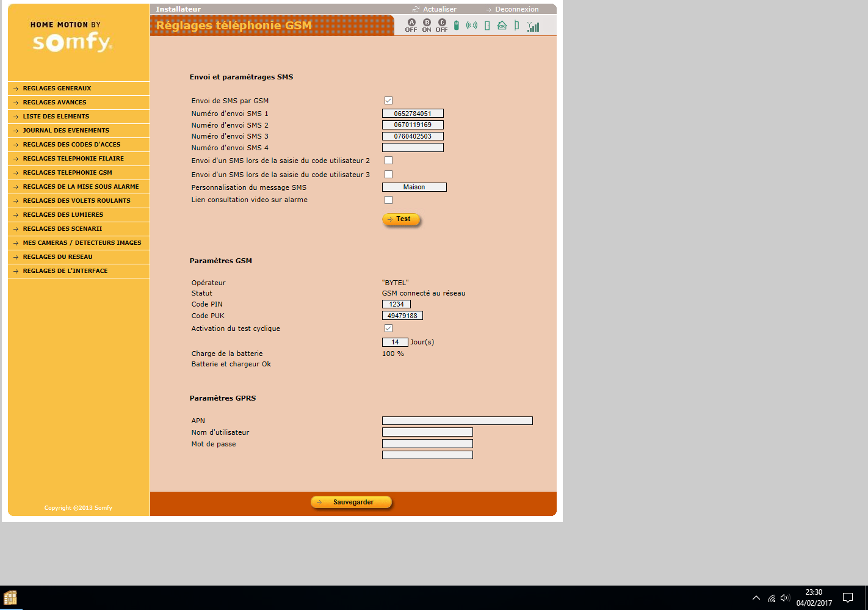
Task: Open JOURNAL DES EVENEMENTS in the sidebar
Action: coord(66,131)
